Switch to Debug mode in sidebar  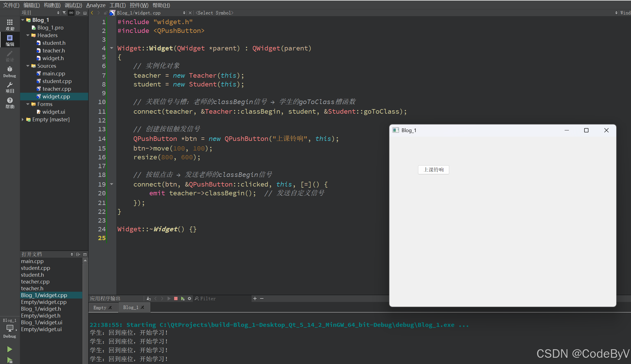pyautogui.click(x=10, y=72)
